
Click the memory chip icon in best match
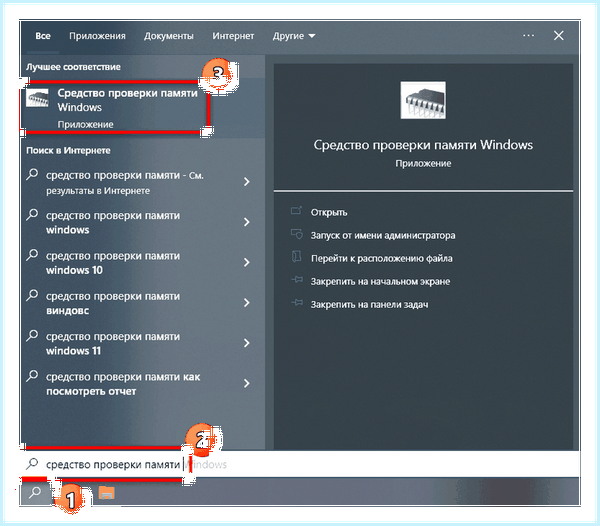(37, 98)
